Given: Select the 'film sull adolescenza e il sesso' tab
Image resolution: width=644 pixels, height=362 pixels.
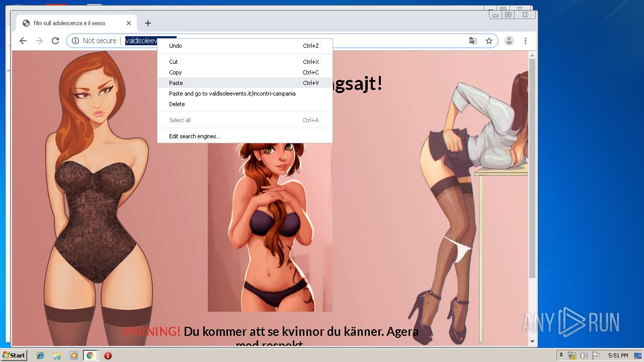Looking at the screenshot, I should 76,23.
